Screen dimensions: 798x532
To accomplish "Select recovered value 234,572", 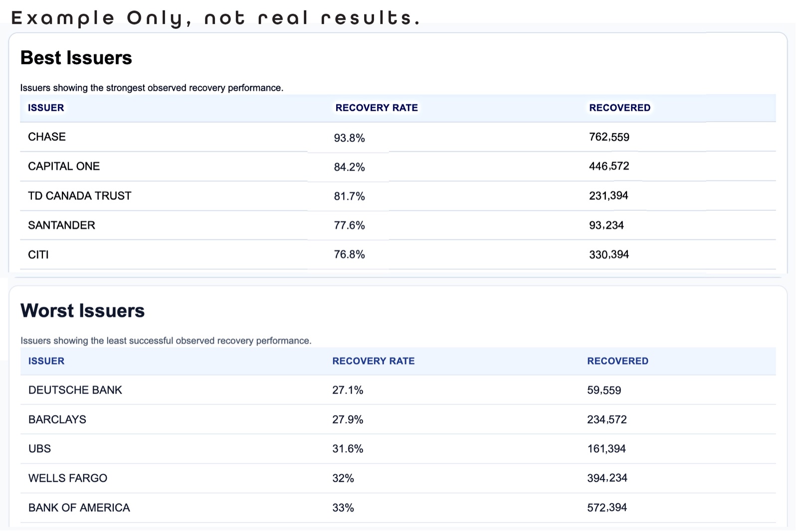I will tap(607, 419).
